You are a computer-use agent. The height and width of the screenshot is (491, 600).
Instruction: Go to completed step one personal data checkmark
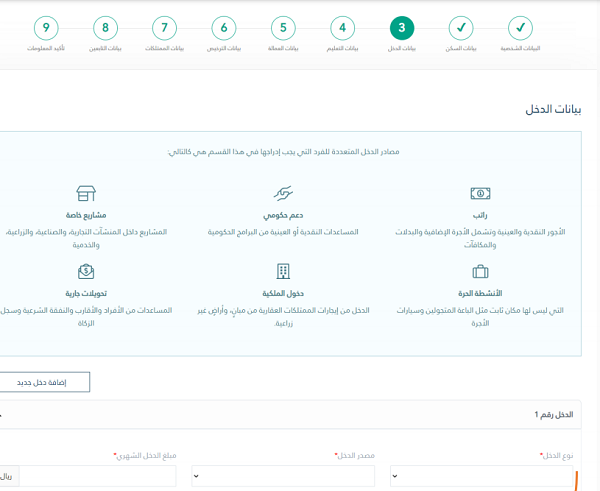520,28
